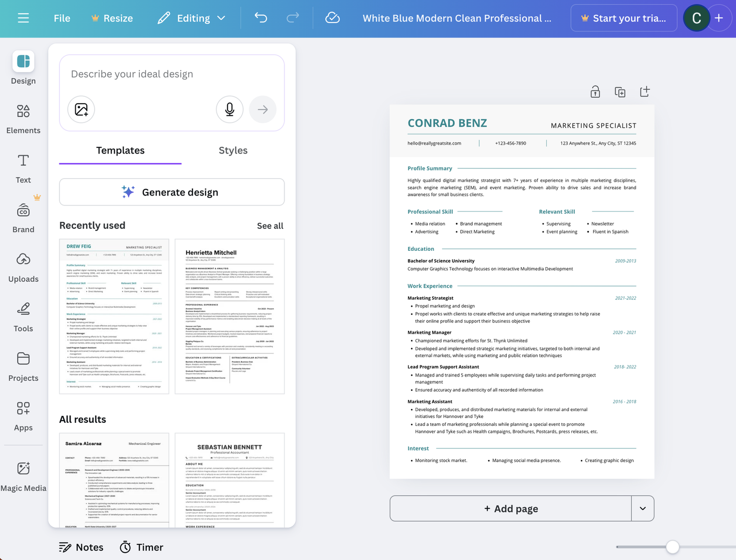
Task: Open the Text panel
Action: (23, 167)
